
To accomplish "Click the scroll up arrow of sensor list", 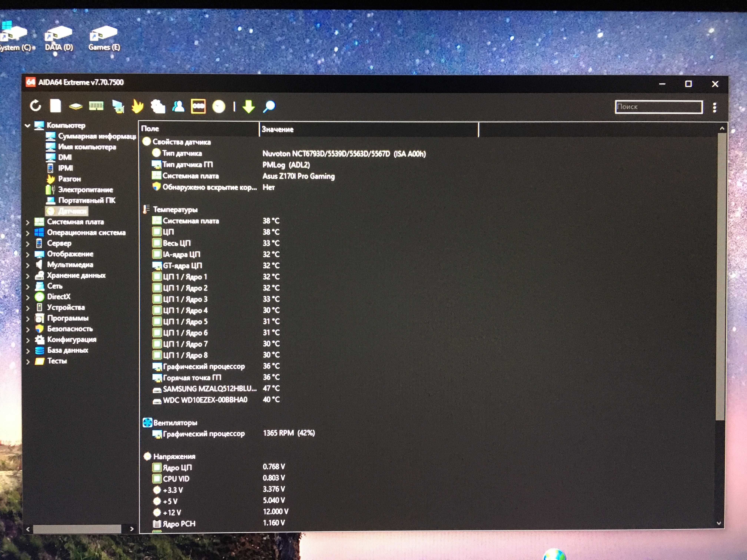I will tap(722, 129).
